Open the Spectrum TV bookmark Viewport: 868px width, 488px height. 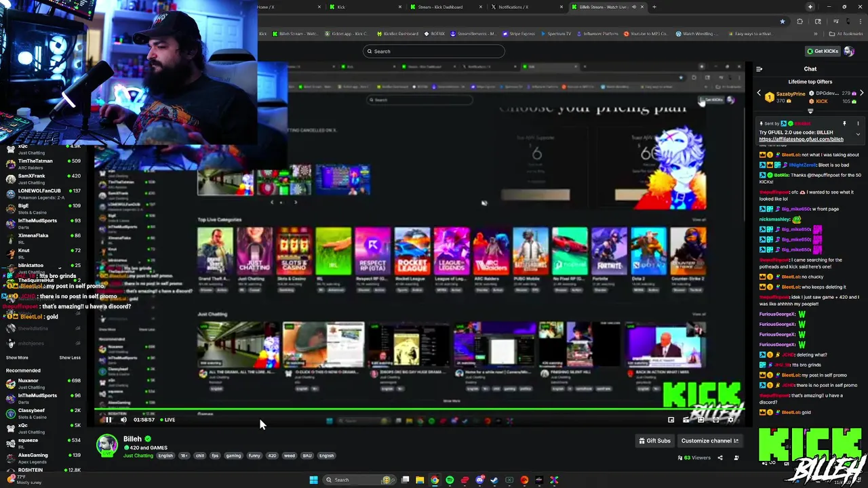pos(556,33)
